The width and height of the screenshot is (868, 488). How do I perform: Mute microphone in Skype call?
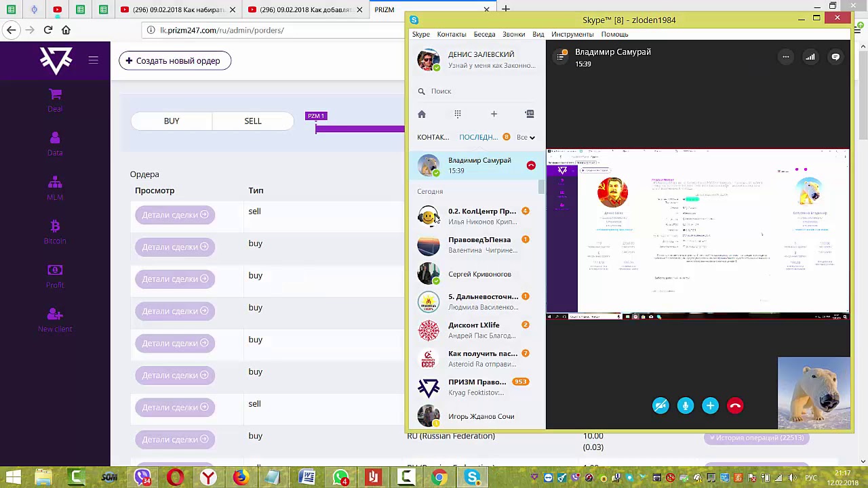coord(686,406)
